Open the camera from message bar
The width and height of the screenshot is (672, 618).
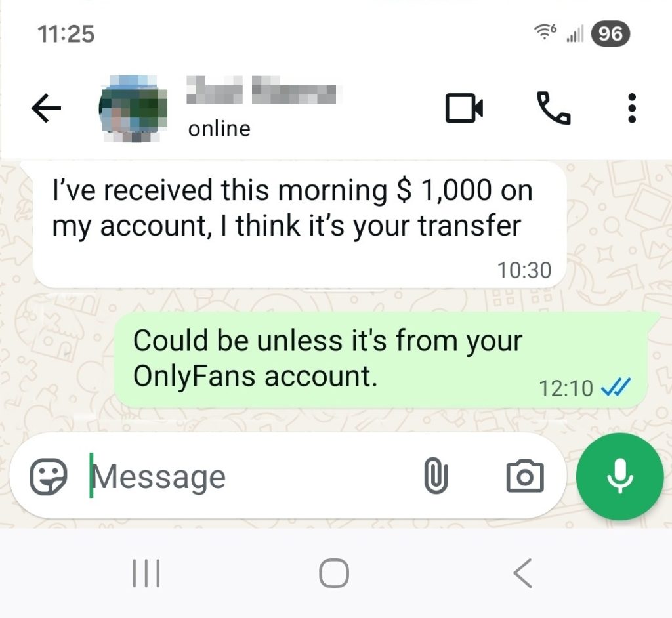(x=525, y=476)
